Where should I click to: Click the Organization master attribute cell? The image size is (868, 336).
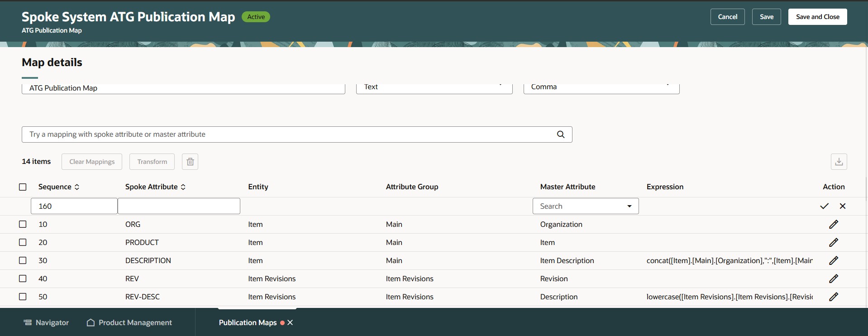click(x=561, y=224)
